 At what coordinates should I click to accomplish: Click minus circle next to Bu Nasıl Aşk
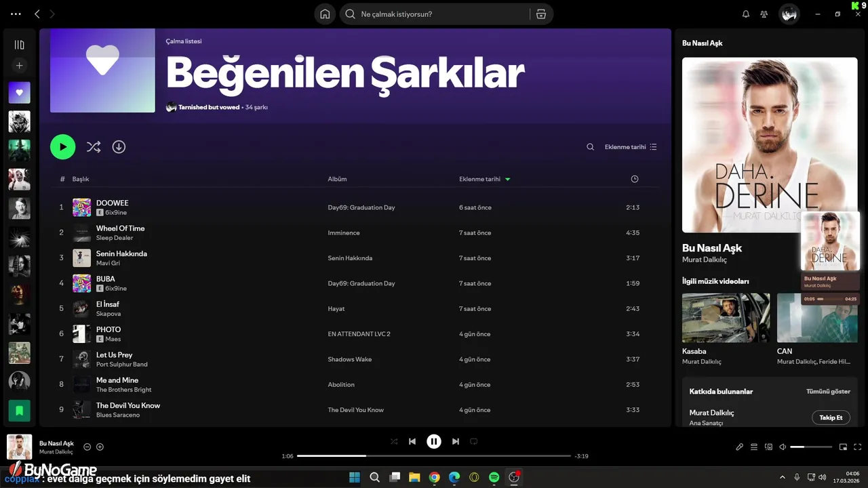(x=87, y=447)
